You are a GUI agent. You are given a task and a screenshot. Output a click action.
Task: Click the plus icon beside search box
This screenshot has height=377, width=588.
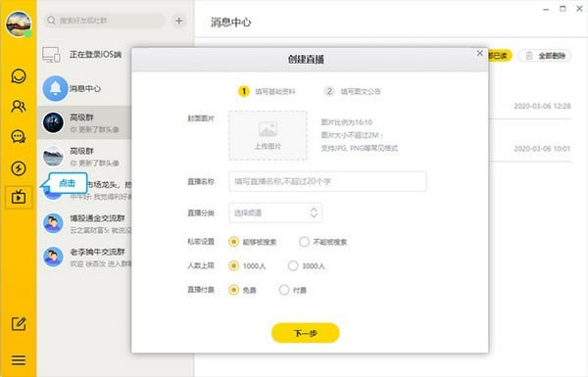point(179,21)
